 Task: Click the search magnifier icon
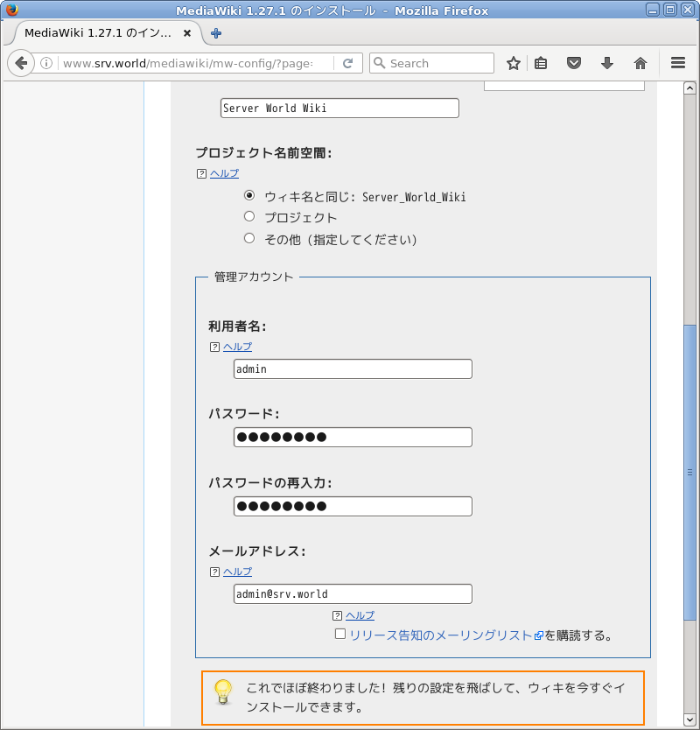380,63
